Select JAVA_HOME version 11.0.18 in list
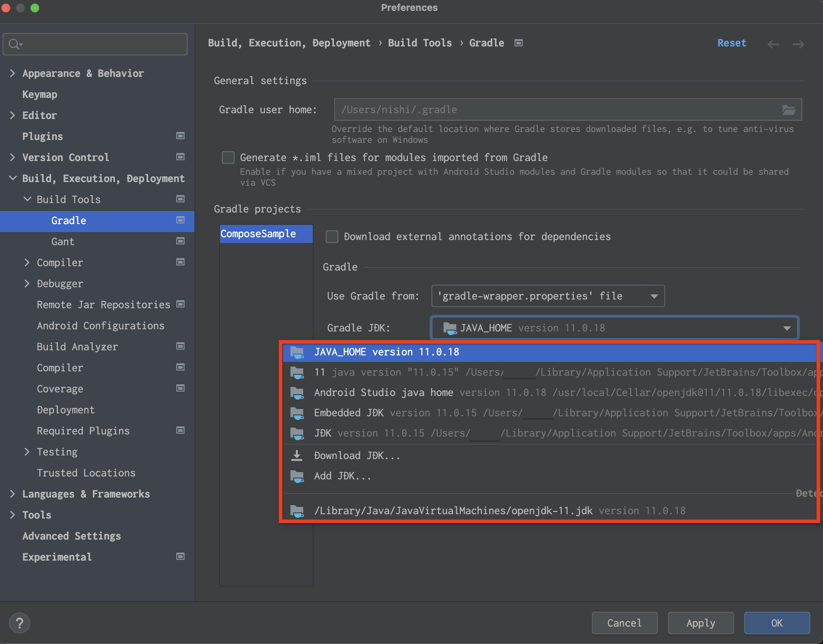 click(x=550, y=352)
